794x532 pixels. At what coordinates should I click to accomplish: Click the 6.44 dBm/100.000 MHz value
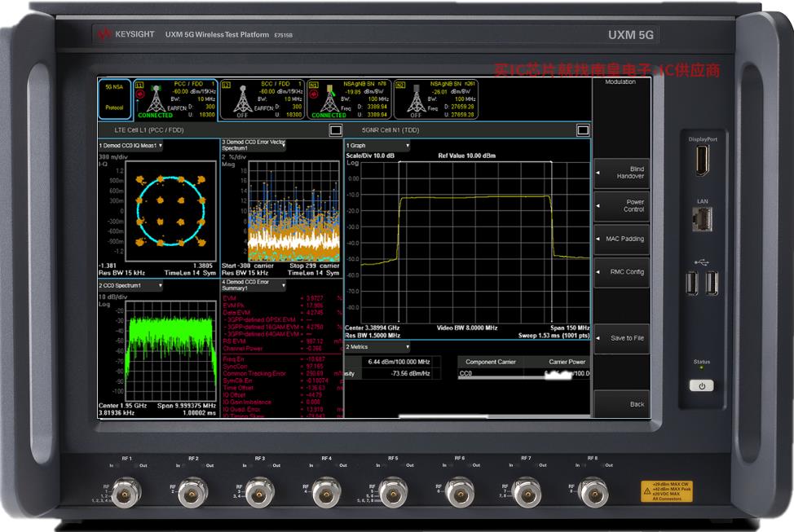pos(399,362)
